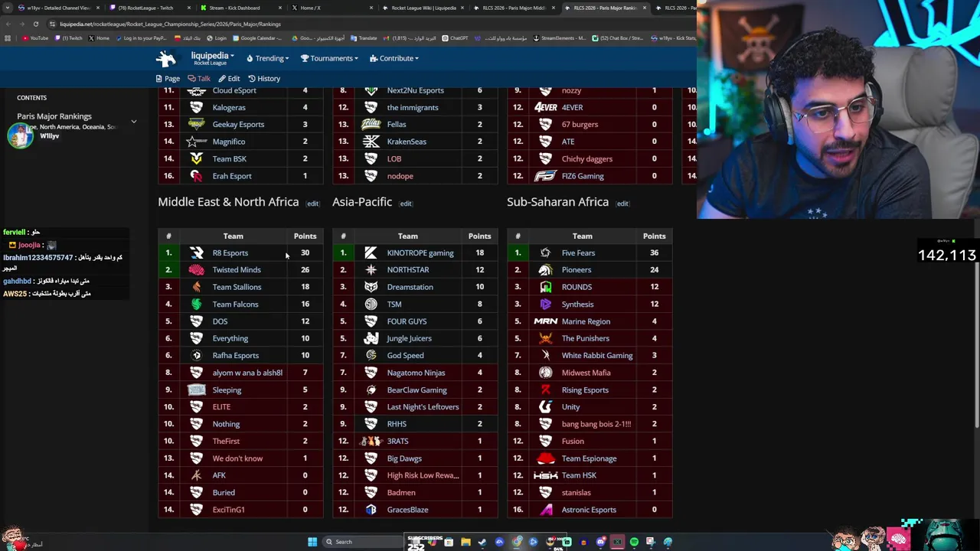The height and width of the screenshot is (551, 980).
Task: Click the taskbar Search box
Action: [x=364, y=542]
